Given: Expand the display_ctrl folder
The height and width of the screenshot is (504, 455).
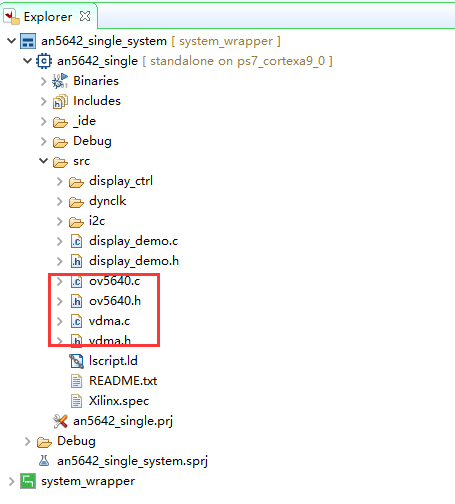Looking at the screenshot, I should [x=60, y=181].
